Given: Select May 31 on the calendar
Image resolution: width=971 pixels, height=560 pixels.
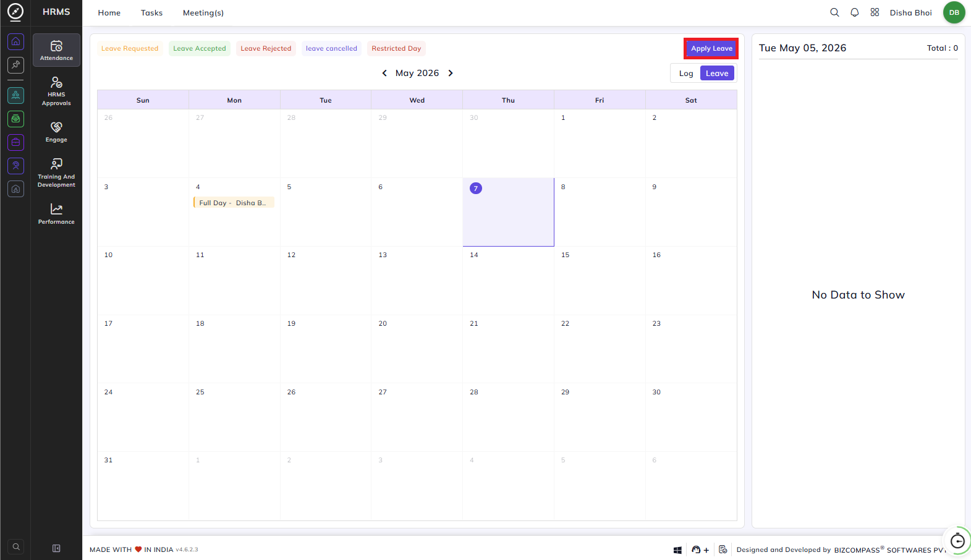Looking at the screenshot, I should 143,486.
